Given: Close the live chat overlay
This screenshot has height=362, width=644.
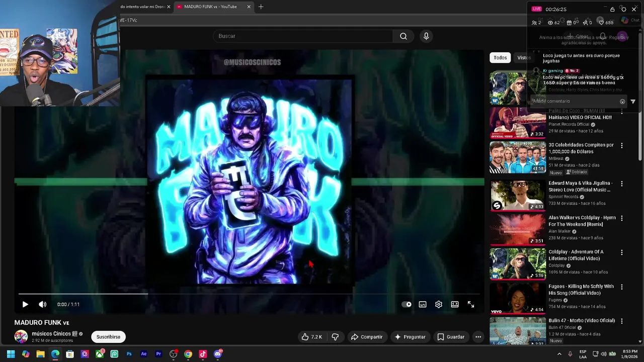Looking at the screenshot, I should pyautogui.click(x=634, y=9).
